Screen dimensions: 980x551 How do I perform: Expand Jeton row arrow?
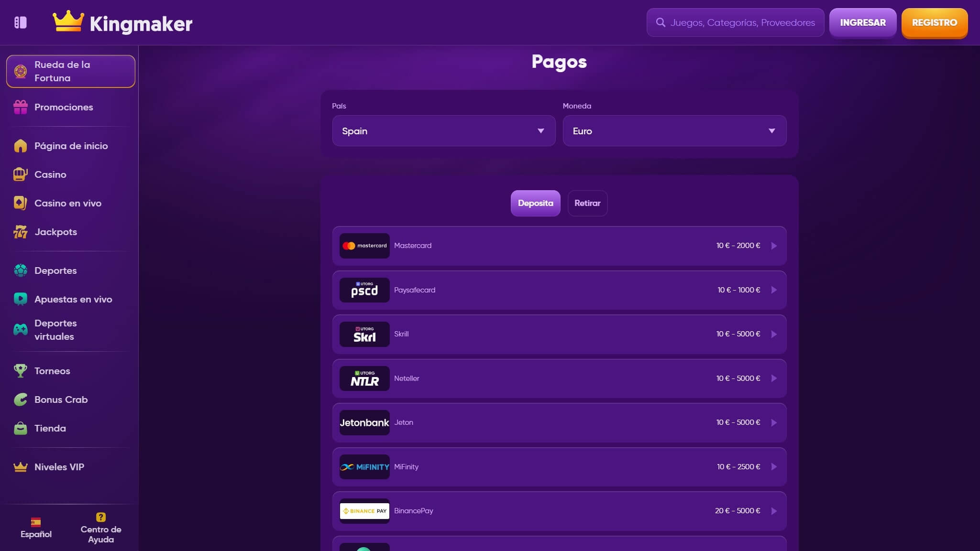click(774, 422)
